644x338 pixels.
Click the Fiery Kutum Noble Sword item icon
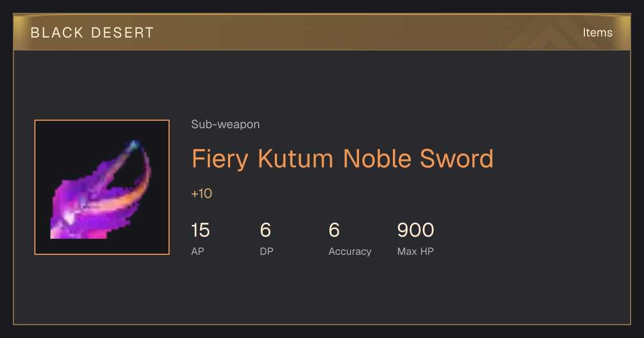pos(102,187)
